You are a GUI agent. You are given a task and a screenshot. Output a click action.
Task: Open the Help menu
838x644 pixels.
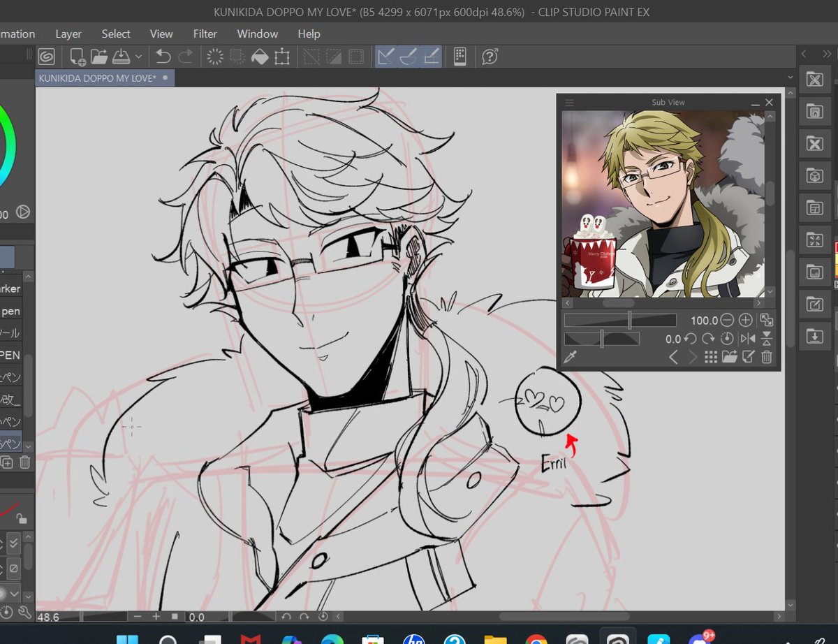click(x=309, y=34)
